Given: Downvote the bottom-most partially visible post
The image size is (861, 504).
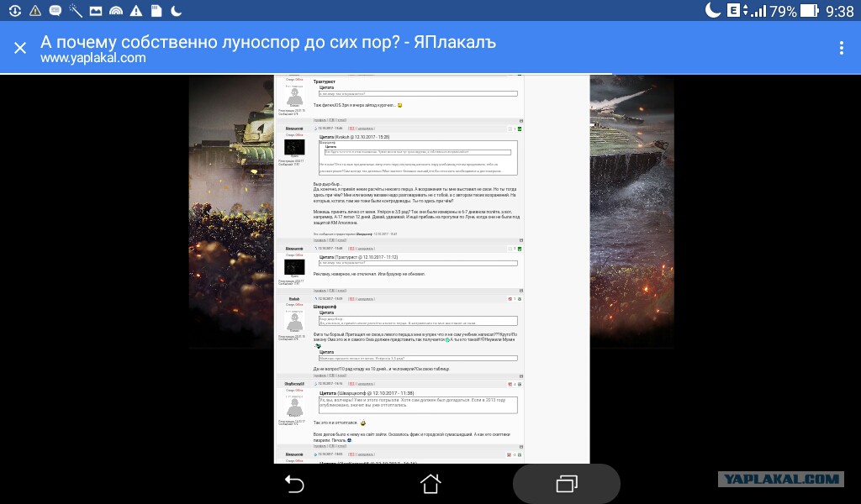Looking at the screenshot, I should pos(509,454).
